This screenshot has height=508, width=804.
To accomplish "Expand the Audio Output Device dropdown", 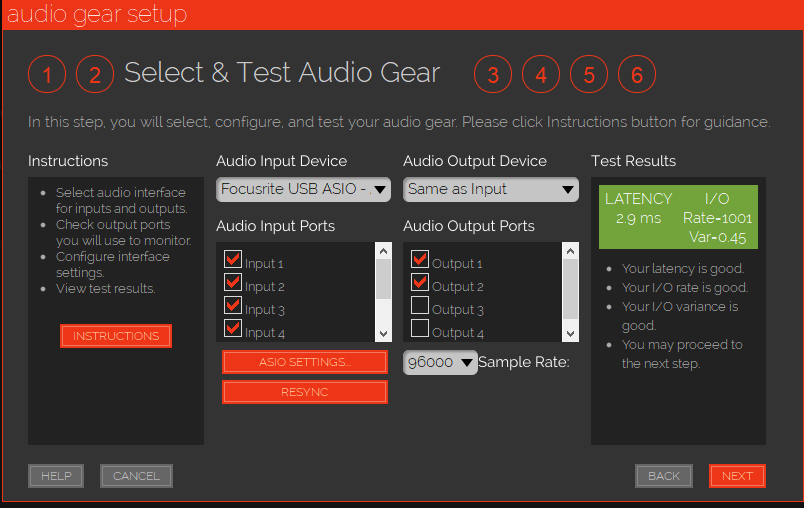I will click(490, 190).
